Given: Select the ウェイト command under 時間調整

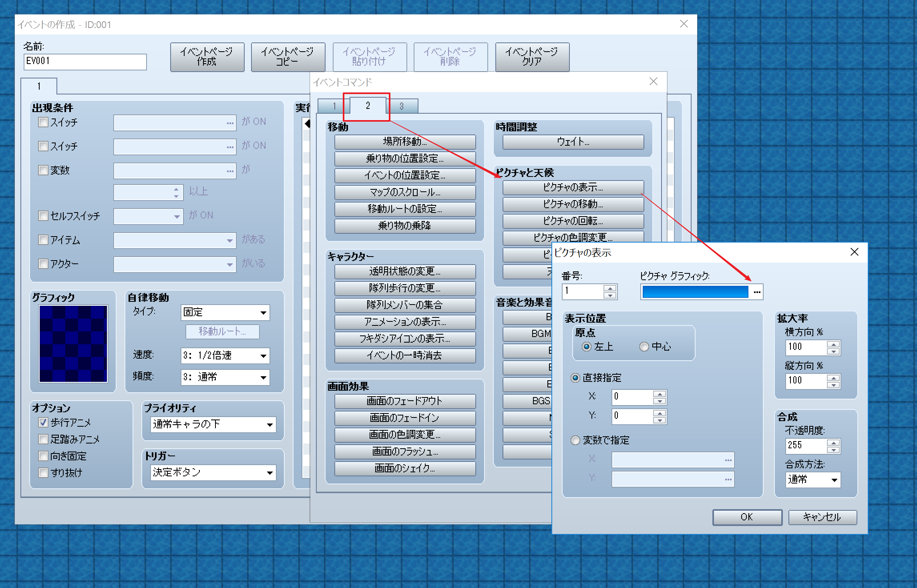Looking at the screenshot, I should (x=573, y=142).
